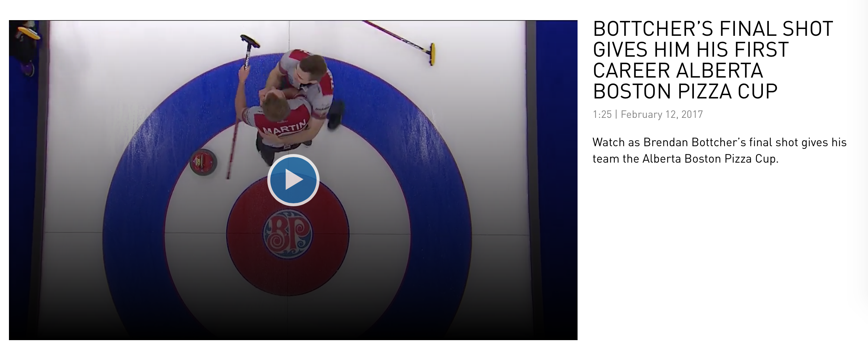The height and width of the screenshot is (364, 868).
Task: Click "Boston Pizza Cup" headline text
Action: click(x=685, y=91)
